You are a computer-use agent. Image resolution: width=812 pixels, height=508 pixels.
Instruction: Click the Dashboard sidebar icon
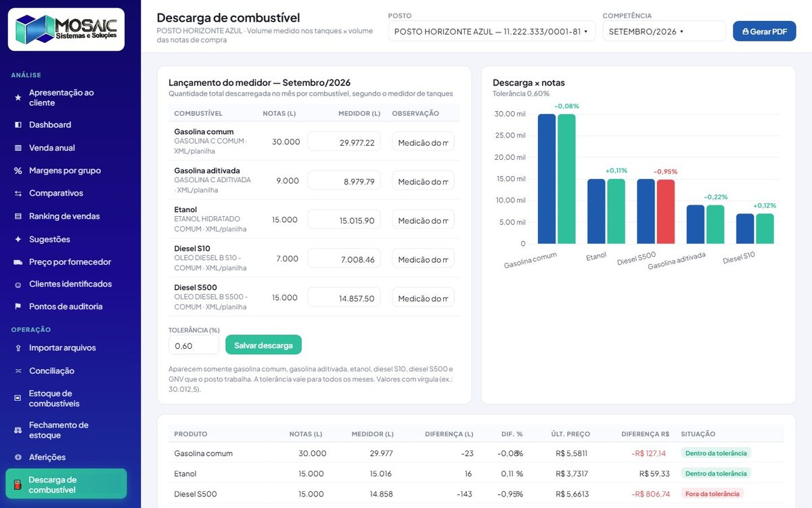[18, 125]
